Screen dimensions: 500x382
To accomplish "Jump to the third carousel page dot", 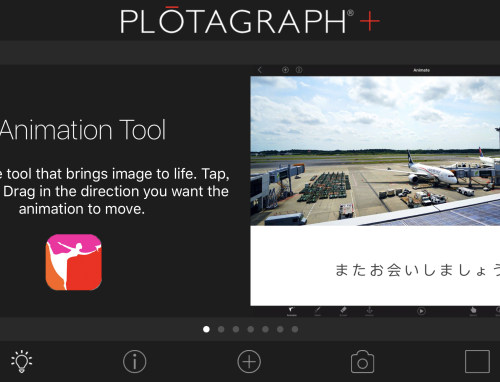I will [236, 329].
